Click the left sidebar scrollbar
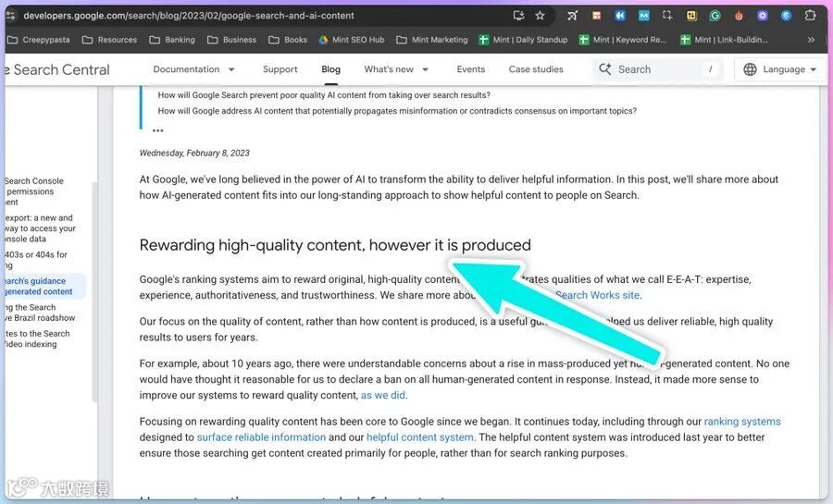The height and width of the screenshot is (504, 833). [x=94, y=292]
